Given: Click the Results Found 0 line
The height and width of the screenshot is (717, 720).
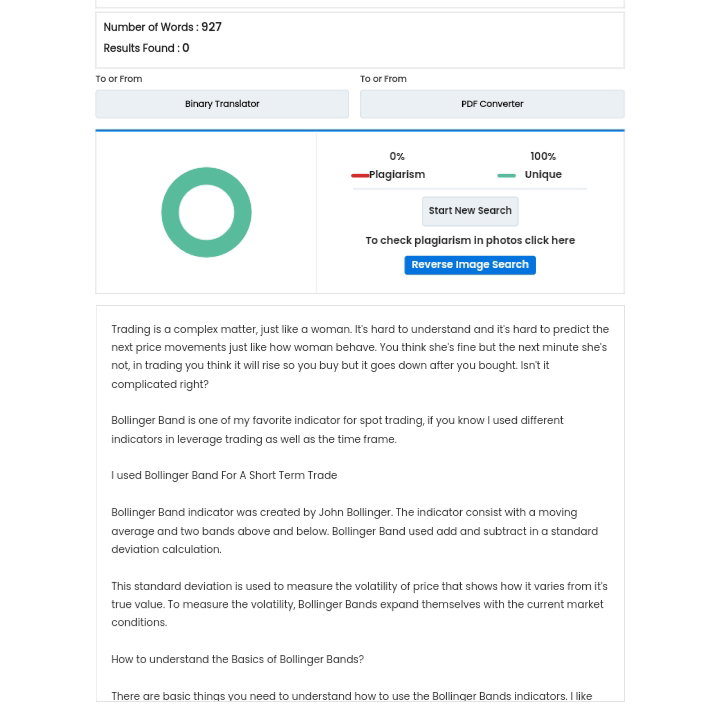Looking at the screenshot, I should point(146,48).
